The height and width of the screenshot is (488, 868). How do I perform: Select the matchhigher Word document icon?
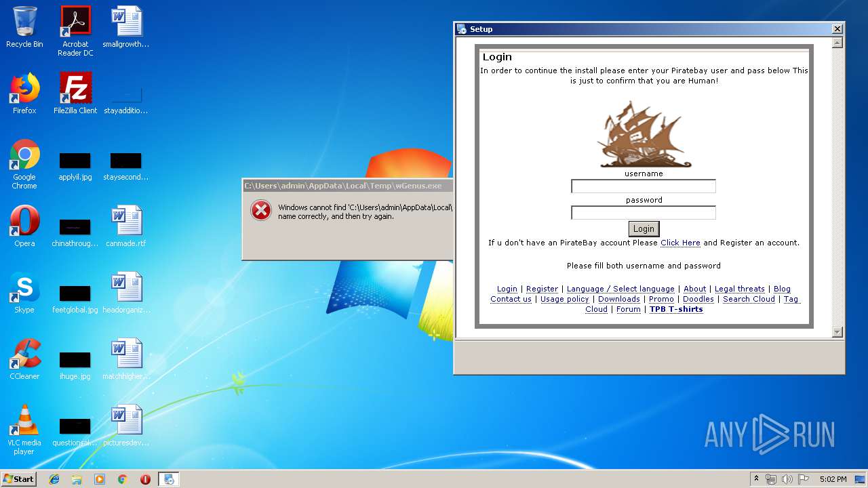[126, 359]
